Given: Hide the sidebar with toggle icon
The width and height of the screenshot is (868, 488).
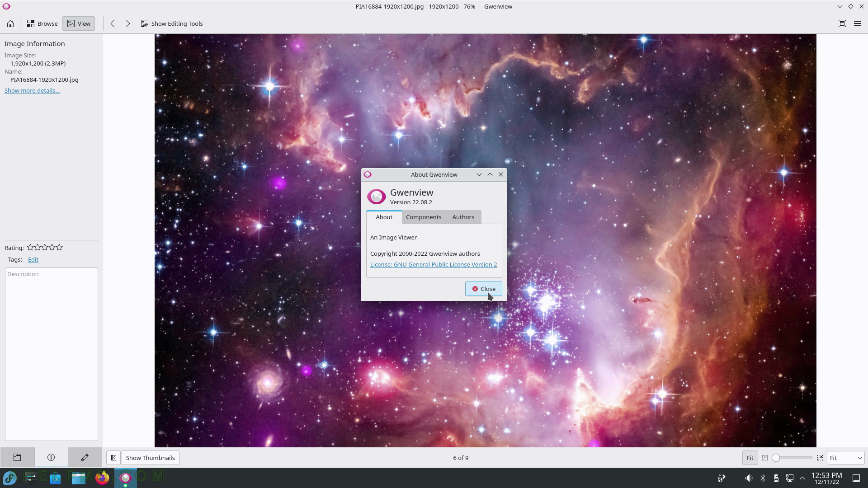Looking at the screenshot, I should pos(113,458).
